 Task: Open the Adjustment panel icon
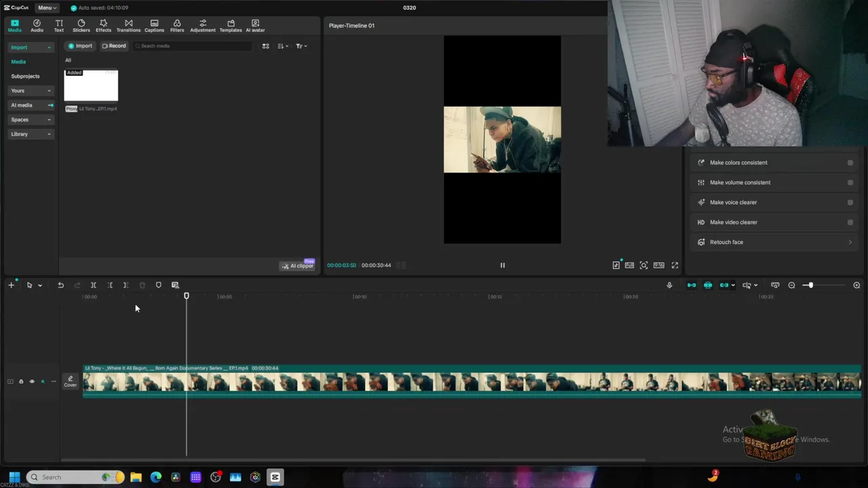point(203,26)
